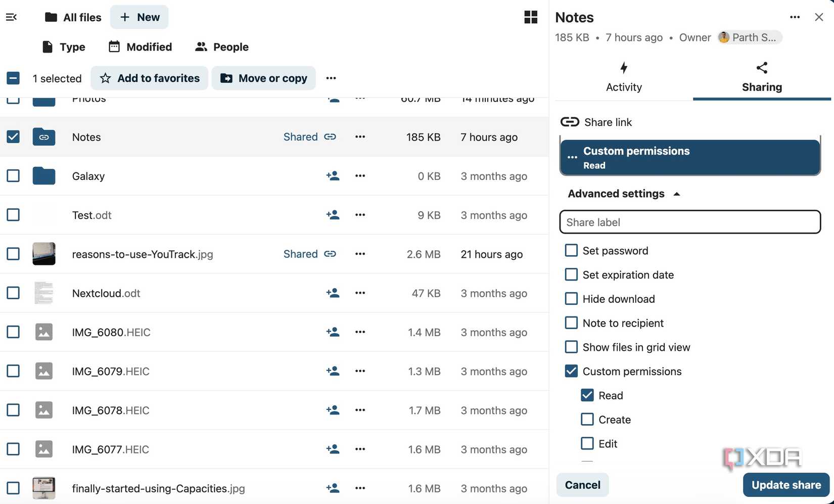Viewport: 834px width, 504px height.
Task: Tick the Hide download option
Action: (571, 299)
